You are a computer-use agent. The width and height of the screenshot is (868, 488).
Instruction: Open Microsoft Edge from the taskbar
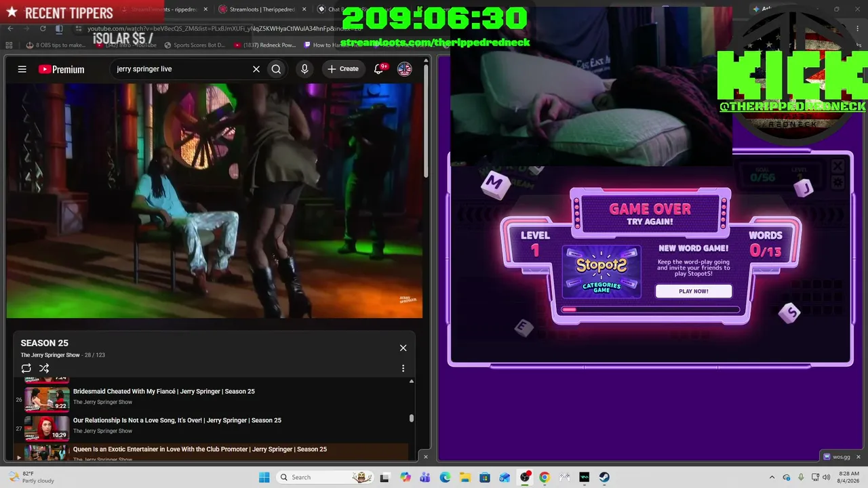445,477
